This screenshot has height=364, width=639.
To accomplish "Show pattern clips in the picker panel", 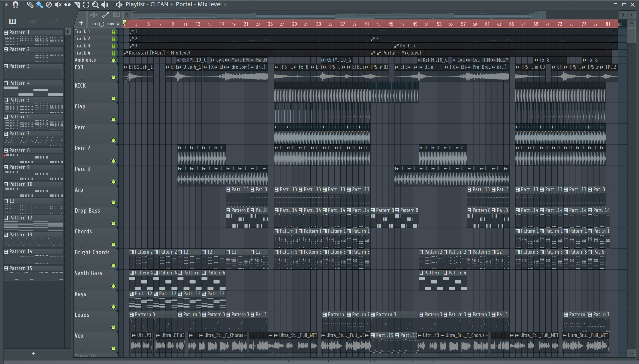I will point(12,22).
